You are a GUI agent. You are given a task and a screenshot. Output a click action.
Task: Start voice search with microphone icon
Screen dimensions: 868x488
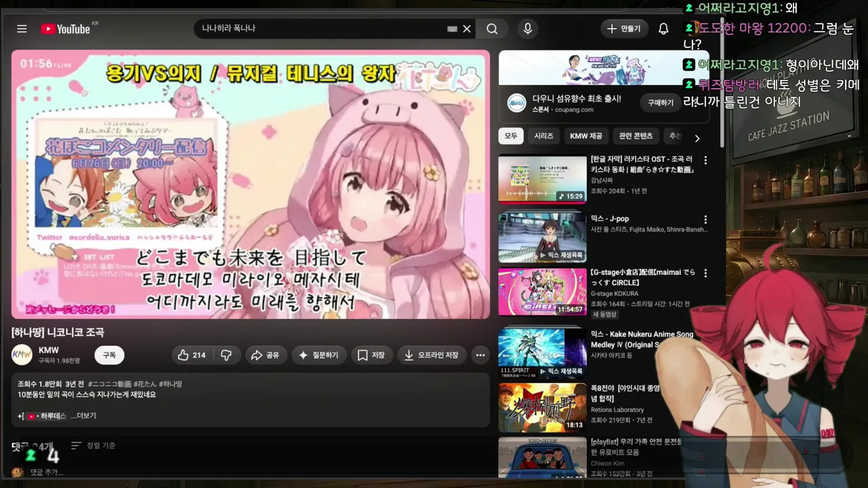point(528,28)
